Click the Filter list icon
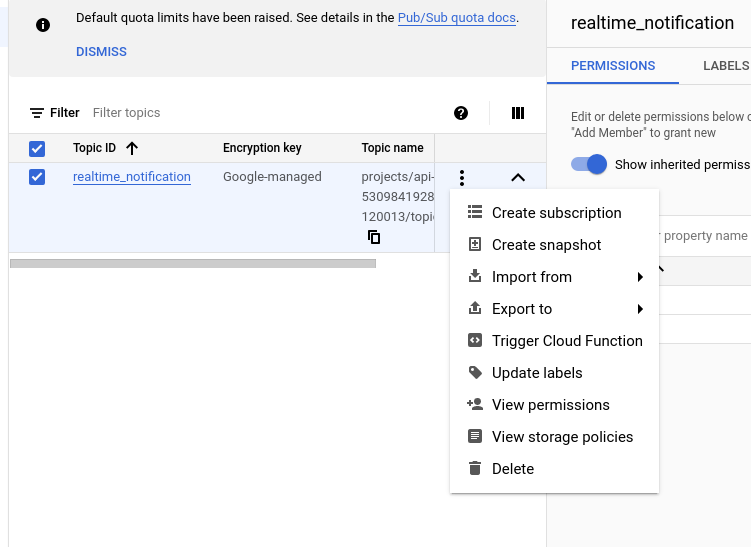This screenshot has width=751, height=547. [37, 113]
